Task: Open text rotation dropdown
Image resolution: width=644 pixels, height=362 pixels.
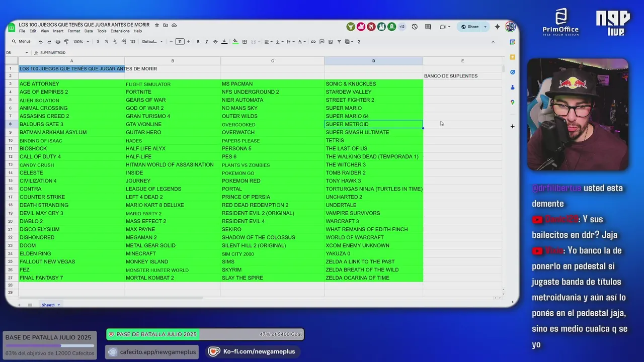Action: [301, 42]
